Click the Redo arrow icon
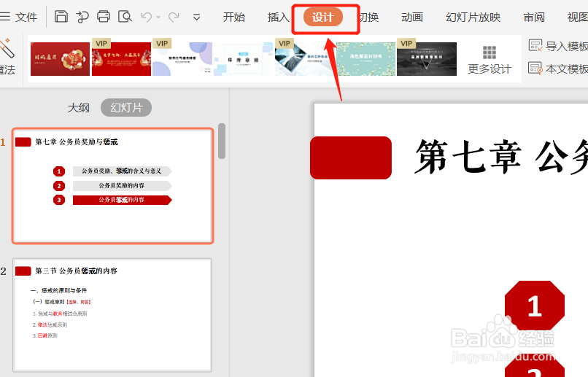 coord(174,17)
